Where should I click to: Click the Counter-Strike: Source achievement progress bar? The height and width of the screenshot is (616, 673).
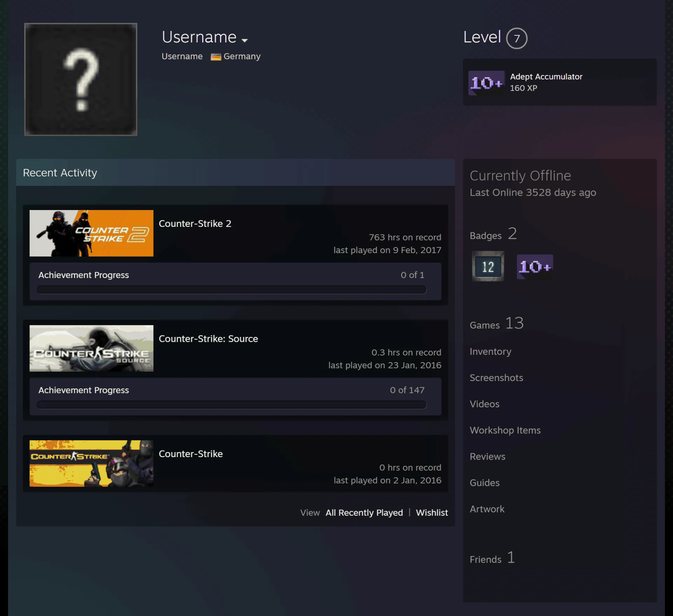pyautogui.click(x=231, y=404)
